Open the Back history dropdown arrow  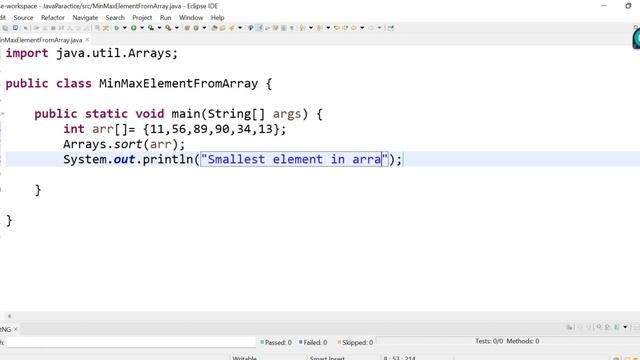pyautogui.click(x=362, y=28)
